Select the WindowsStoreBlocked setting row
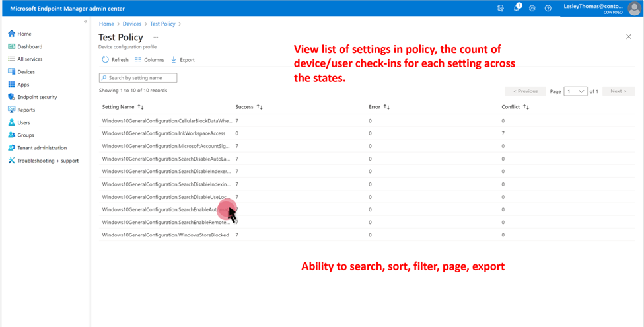The image size is (644, 327). (367, 235)
